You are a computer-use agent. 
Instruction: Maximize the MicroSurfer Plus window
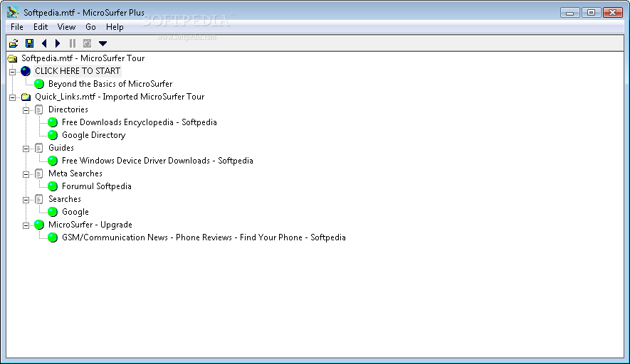[591, 13]
